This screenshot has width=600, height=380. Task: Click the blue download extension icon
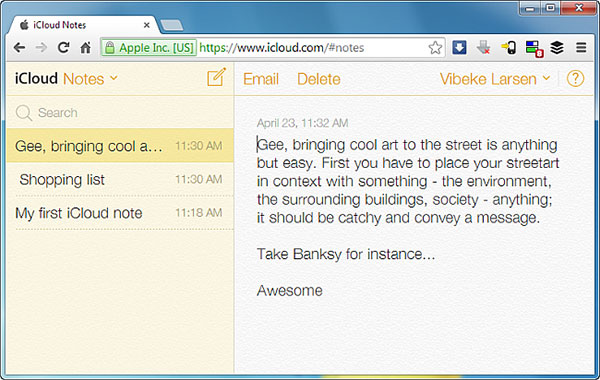459,47
